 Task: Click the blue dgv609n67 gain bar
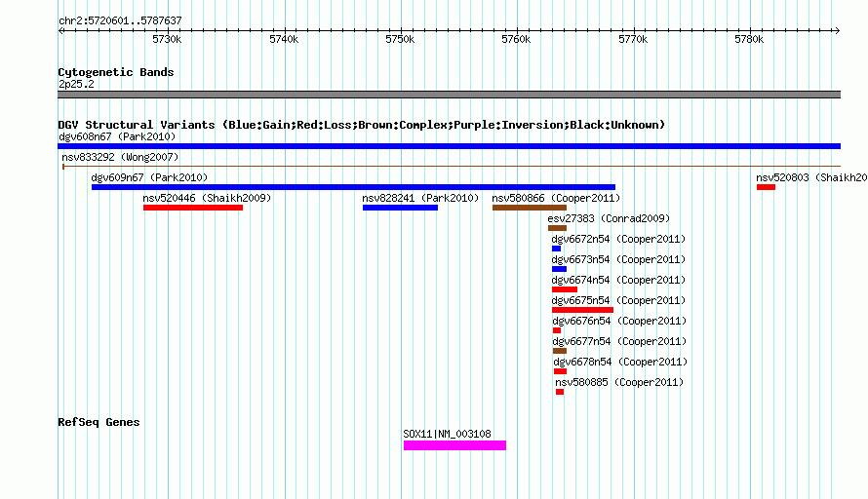pyautogui.click(x=353, y=187)
